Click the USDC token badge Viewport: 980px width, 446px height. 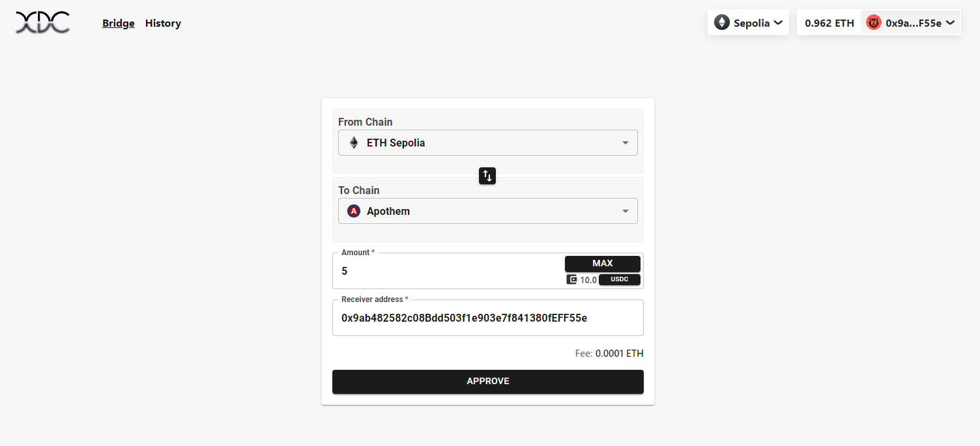coord(619,279)
